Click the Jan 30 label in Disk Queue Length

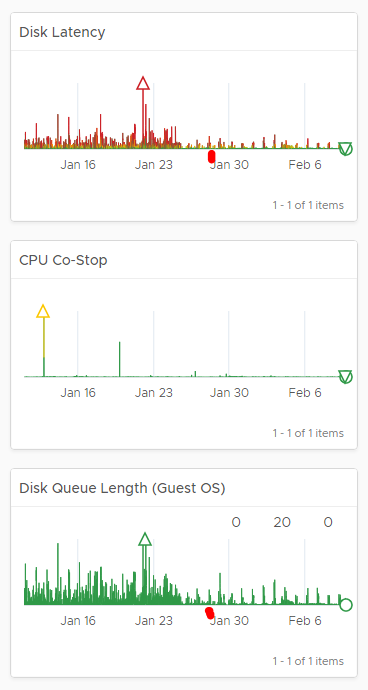[229, 620]
